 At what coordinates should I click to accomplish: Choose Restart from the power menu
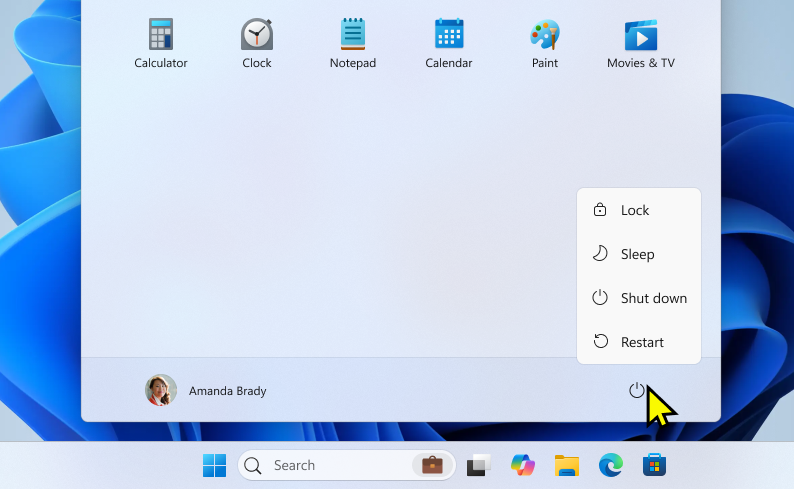[x=639, y=342]
